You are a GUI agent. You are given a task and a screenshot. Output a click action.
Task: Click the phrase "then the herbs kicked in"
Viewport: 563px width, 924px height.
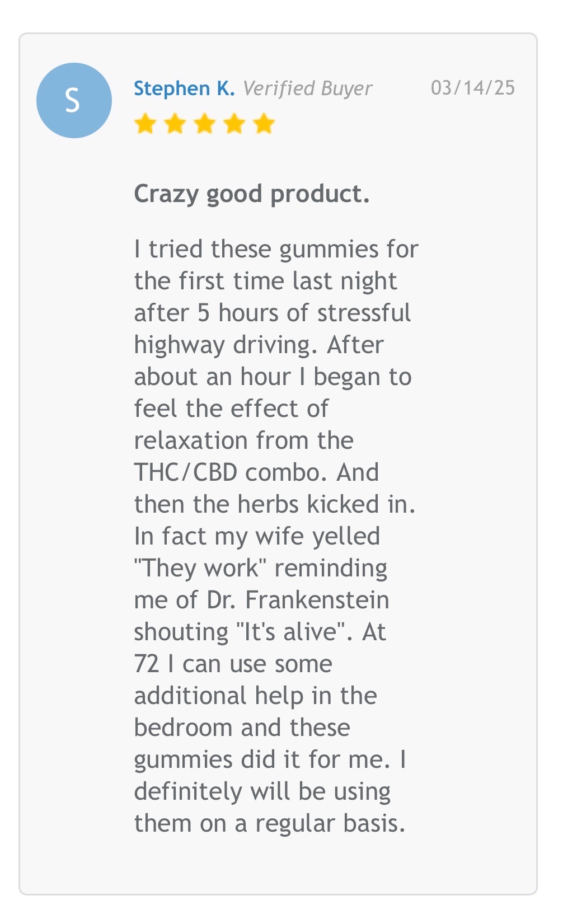(273, 504)
